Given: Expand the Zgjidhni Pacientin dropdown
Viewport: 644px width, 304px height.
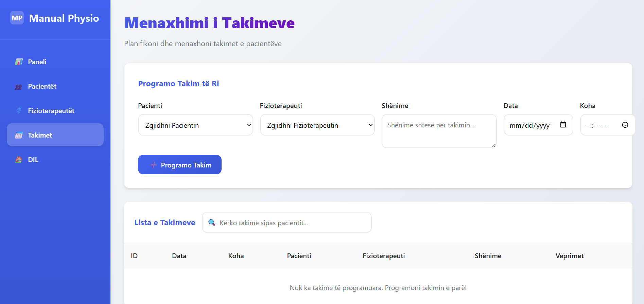Looking at the screenshot, I should click(x=195, y=125).
